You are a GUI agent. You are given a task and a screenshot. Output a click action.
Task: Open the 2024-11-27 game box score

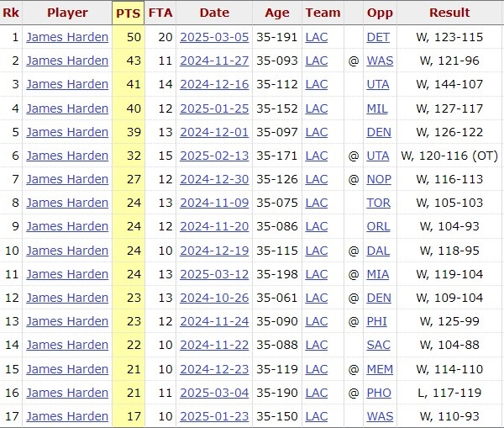tap(214, 61)
